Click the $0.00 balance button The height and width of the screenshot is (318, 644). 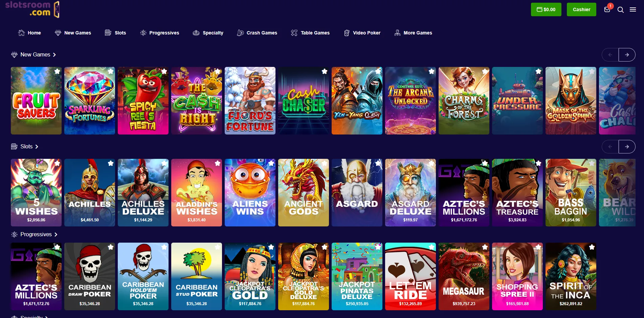[x=546, y=9]
